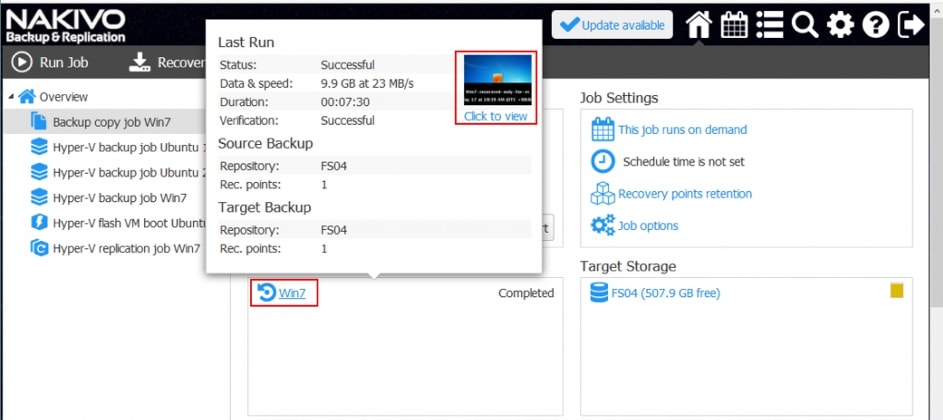Open the calendar icon in top bar
The image size is (943, 420).
click(x=734, y=25)
